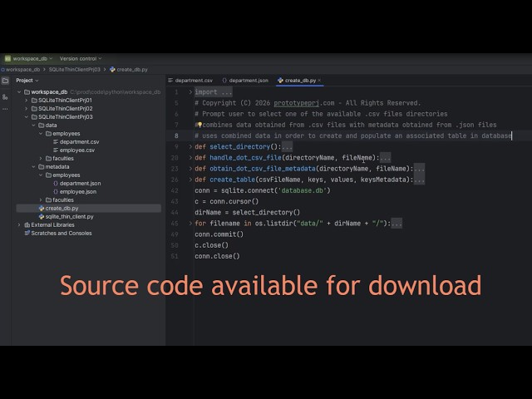Unfold the select_directory function
532x399 pixels.
point(190,146)
